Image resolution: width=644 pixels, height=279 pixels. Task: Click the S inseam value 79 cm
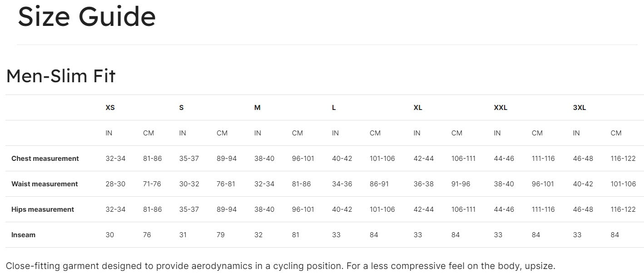click(x=221, y=235)
